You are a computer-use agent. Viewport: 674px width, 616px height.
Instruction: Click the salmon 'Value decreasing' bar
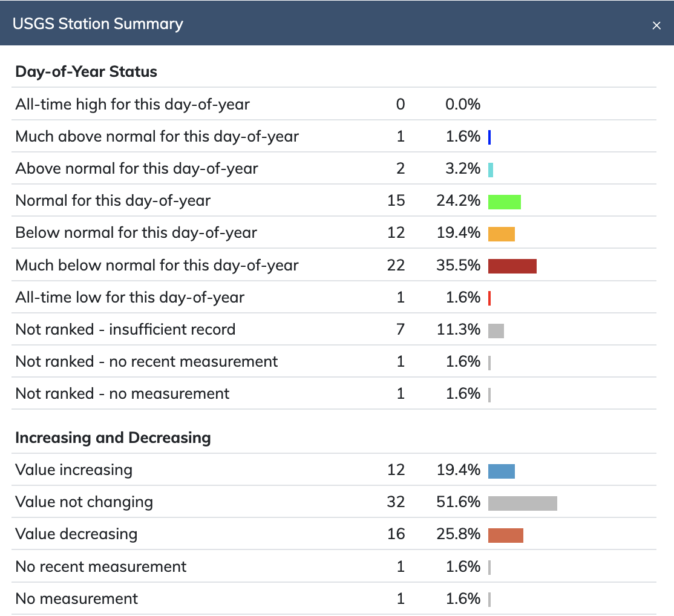(x=506, y=535)
